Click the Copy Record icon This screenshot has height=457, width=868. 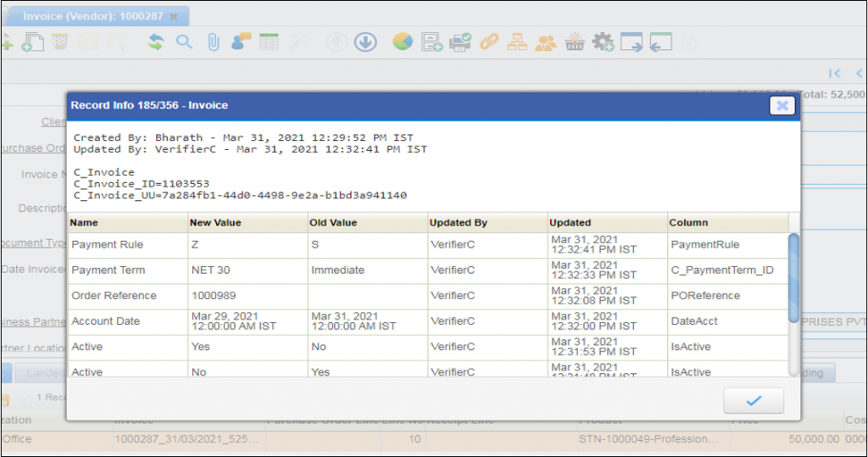(32, 42)
